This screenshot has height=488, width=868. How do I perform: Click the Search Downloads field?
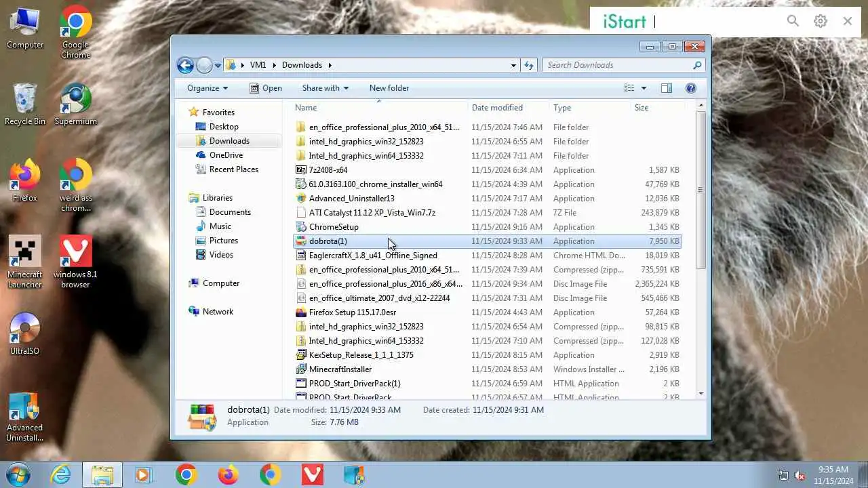pos(623,65)
